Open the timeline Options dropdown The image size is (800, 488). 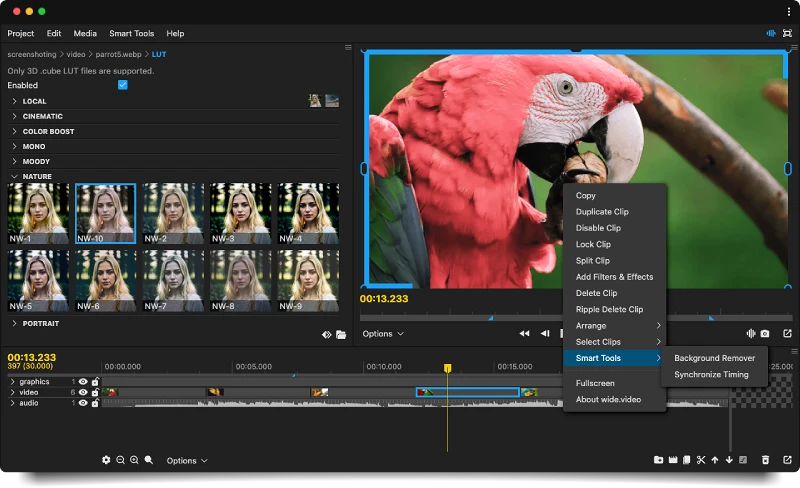(187, 460)
